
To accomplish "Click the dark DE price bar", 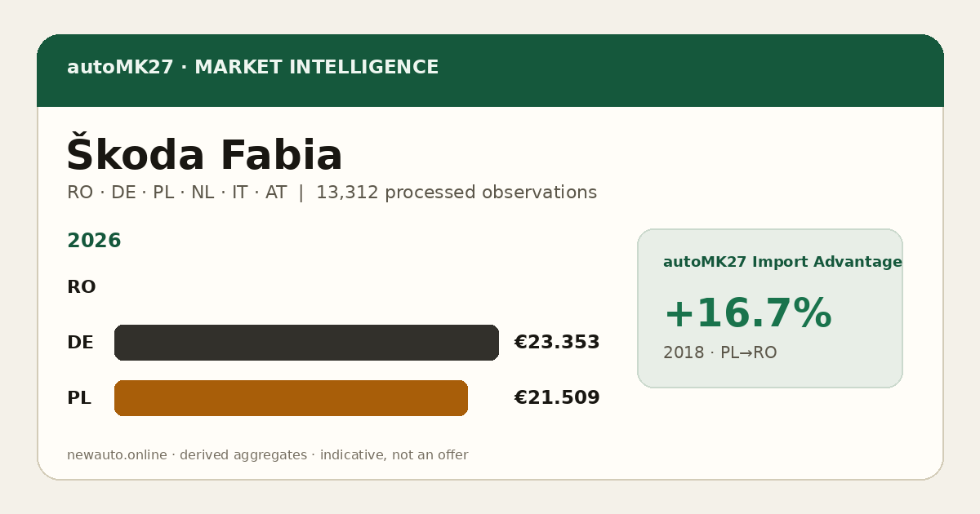I will (x=306, y=343).
